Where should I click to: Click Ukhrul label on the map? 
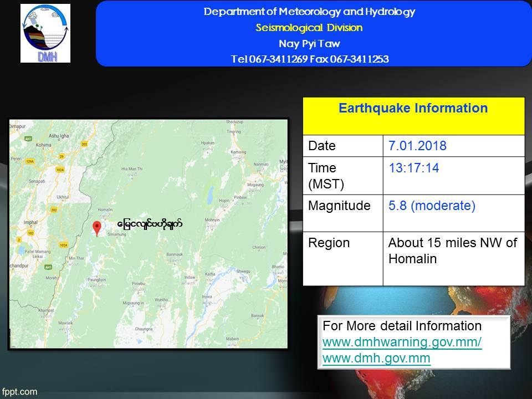63,197
